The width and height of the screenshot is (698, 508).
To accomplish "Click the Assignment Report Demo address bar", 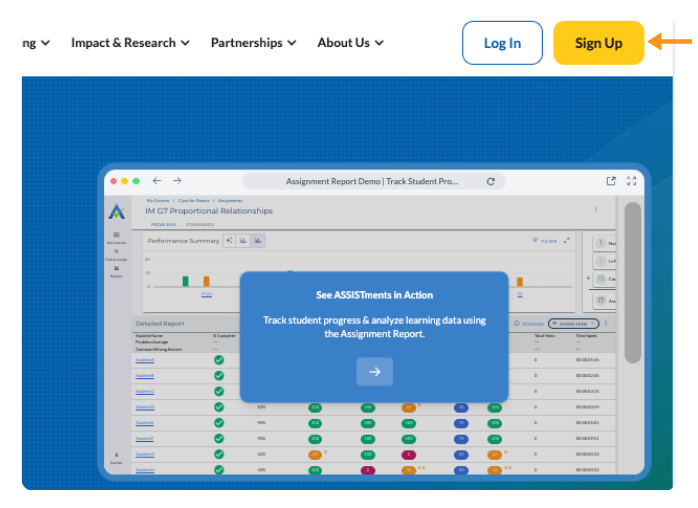I will coord(373,181).
